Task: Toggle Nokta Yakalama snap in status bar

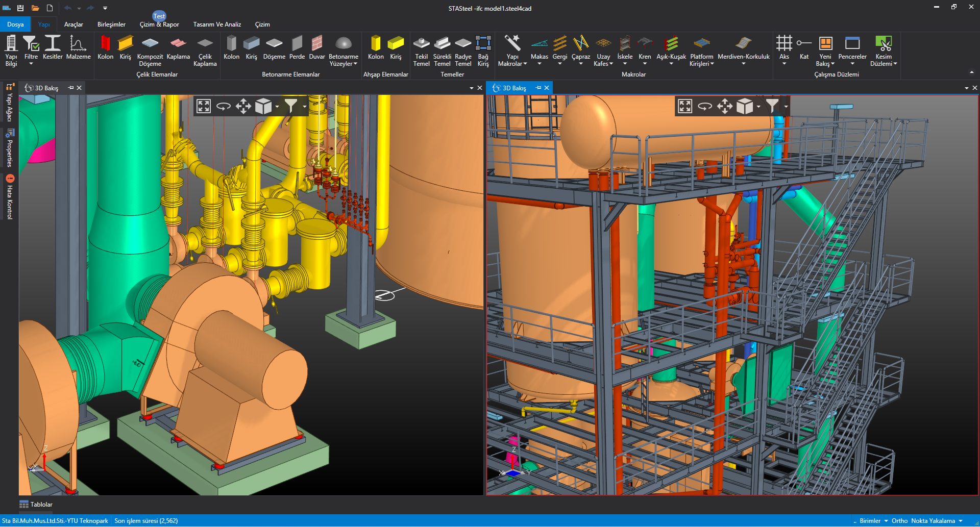Action: click(x=933, y=521)
